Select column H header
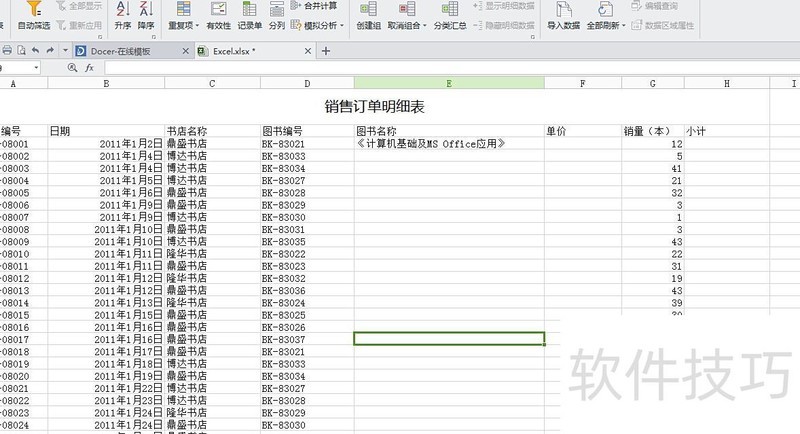This screenshot has width=800, height=434. coord(727,83)
